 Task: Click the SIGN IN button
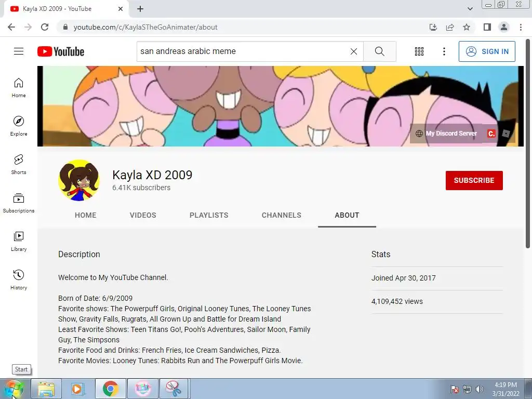[x=487, y=51]
